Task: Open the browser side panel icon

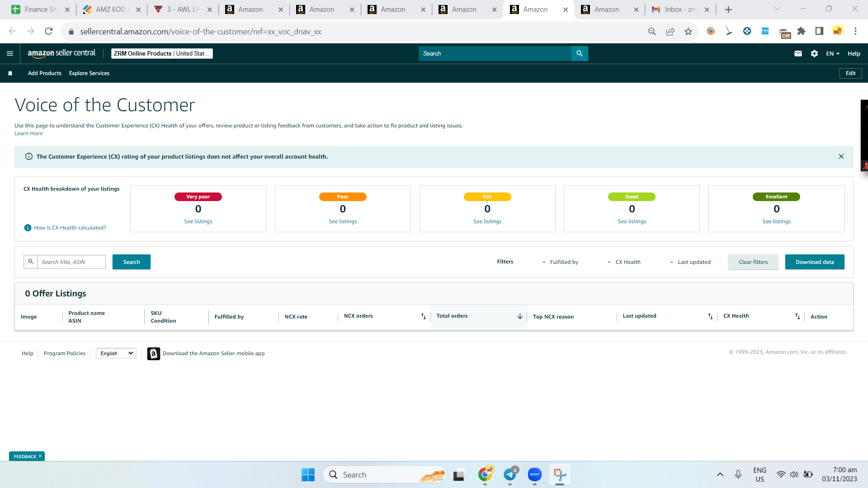Action: click(x=819, y=31)
